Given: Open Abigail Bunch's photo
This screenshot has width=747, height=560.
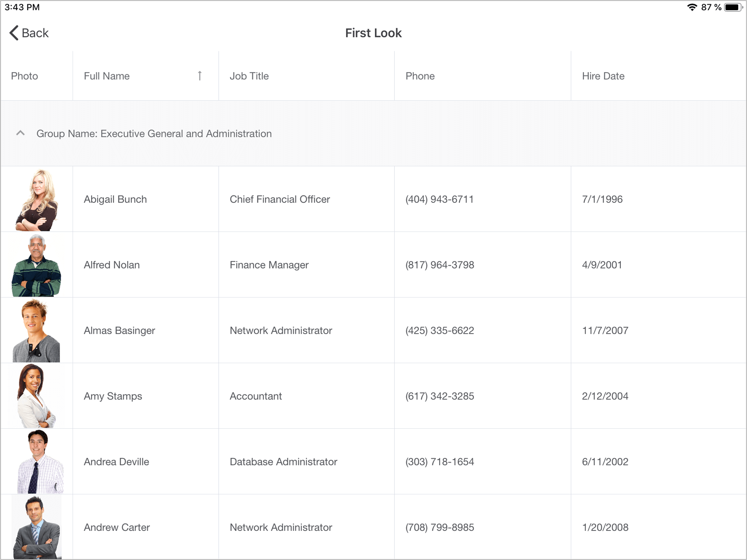Looking at the screenshot, I should pos(37,200).
